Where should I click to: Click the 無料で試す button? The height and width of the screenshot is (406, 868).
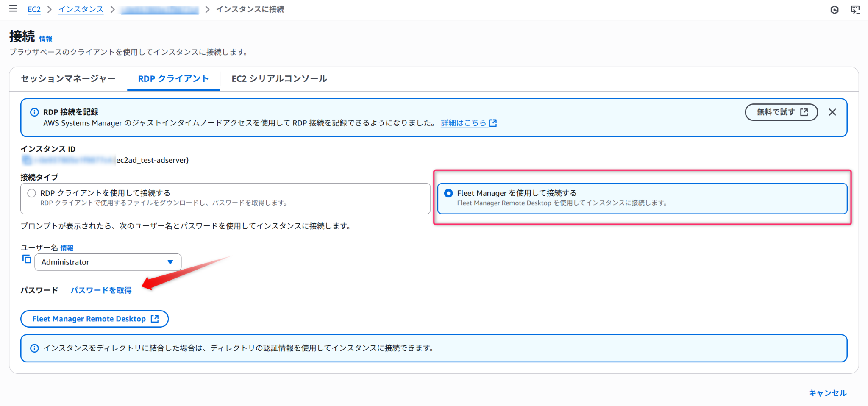pyautogui.click(x=781, y=112)
